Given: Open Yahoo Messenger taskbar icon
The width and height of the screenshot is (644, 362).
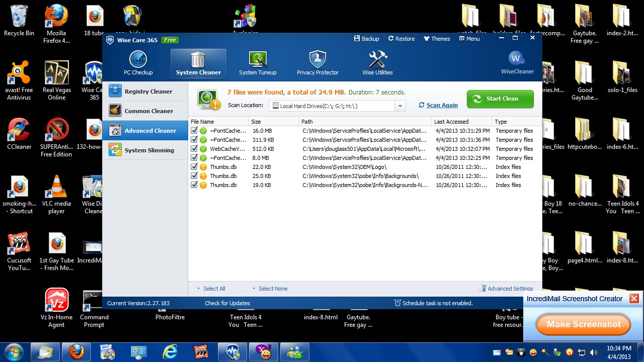Looking at the screenshot, I should (264, 351).
